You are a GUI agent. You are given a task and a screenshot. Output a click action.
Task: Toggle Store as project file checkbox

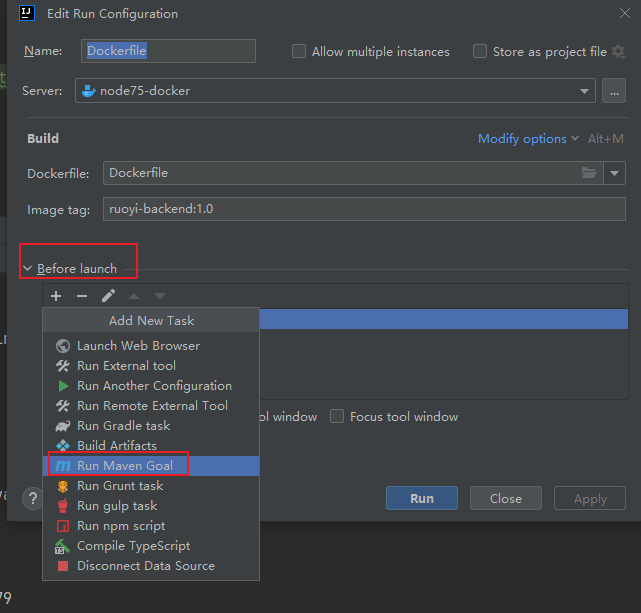pos(480,51)
